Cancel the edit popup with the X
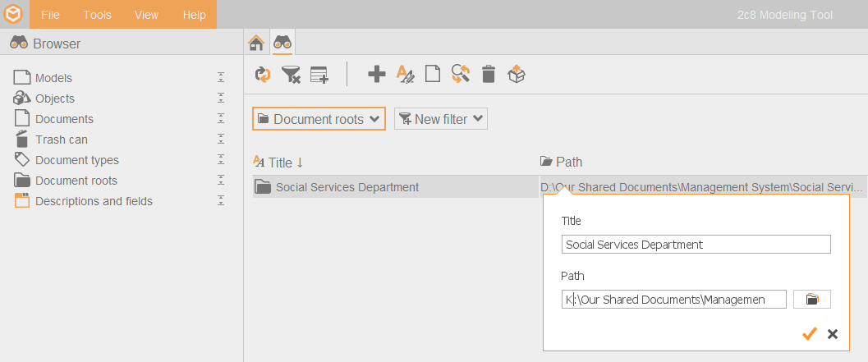Viewport: 868px width, 362px height. tap(833, 334)
